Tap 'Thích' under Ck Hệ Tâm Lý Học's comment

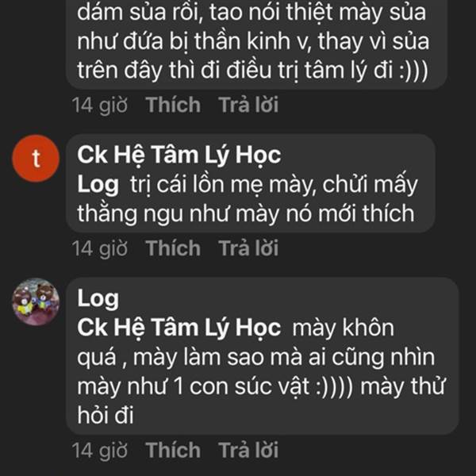(x=173, y=248)
